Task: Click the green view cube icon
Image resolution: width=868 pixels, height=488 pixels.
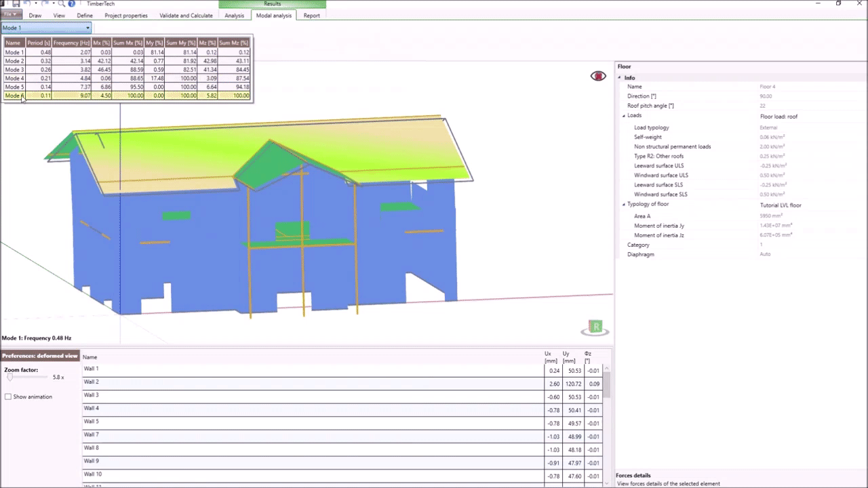Action: (x=595, y=327)
